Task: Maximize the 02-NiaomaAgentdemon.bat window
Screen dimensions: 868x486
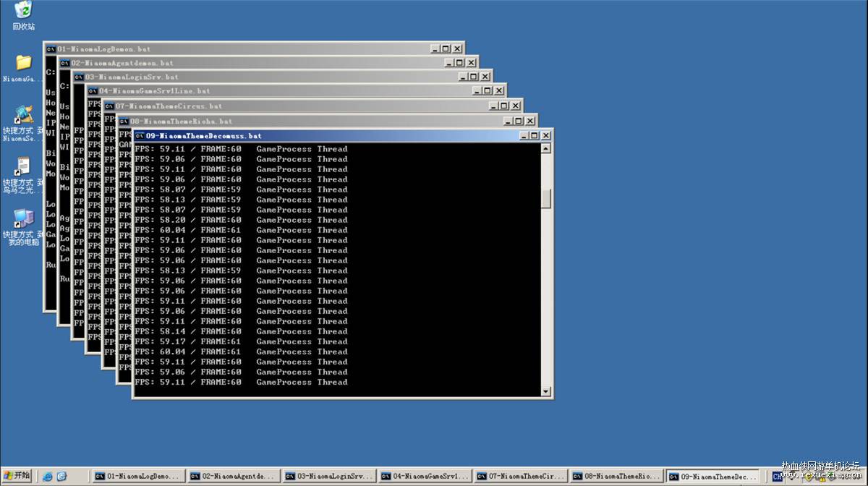Action: pos(459,63)
